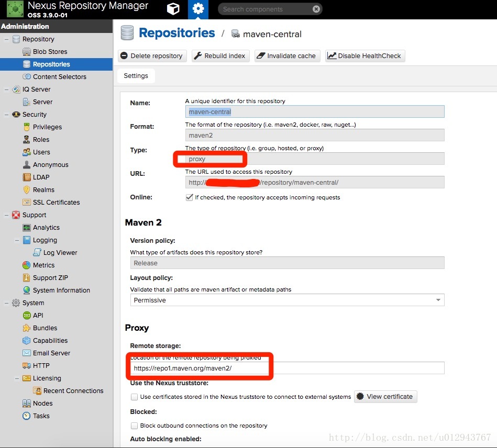The width and height of the screenshot is (497, 448).
Task: Click the LDAP book icon
Action: [x=27, y=177]
